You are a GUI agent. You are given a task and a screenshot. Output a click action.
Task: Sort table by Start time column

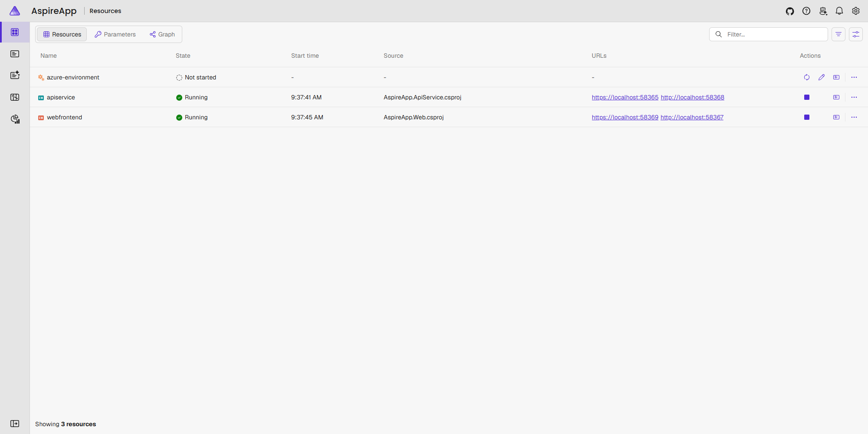[x=305, y=56]
